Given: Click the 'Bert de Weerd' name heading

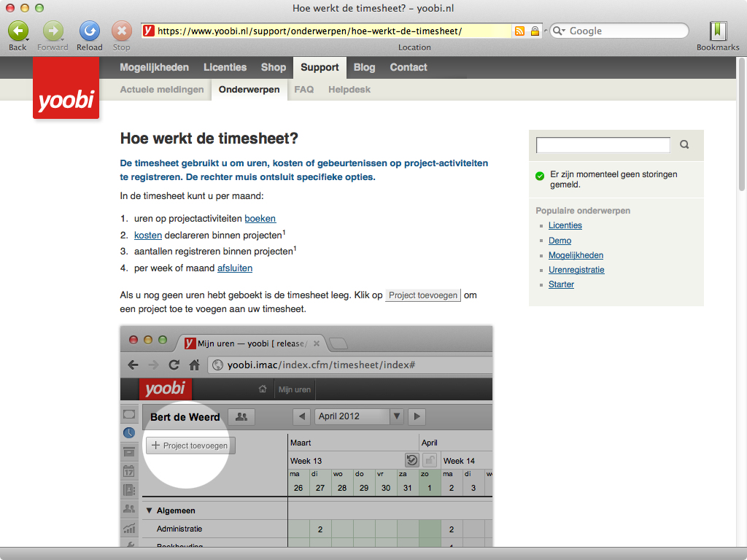Looking at the screenshot, I should [x=185, y=417].
